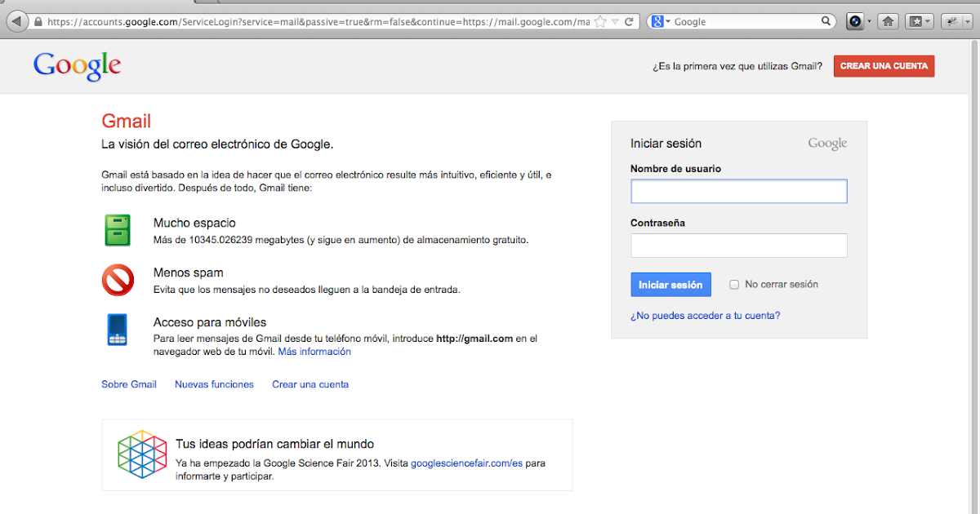Click the Nombre de usuario field
Image resolution: width=980 pixels, height=514 pixels.
[739, 191]
